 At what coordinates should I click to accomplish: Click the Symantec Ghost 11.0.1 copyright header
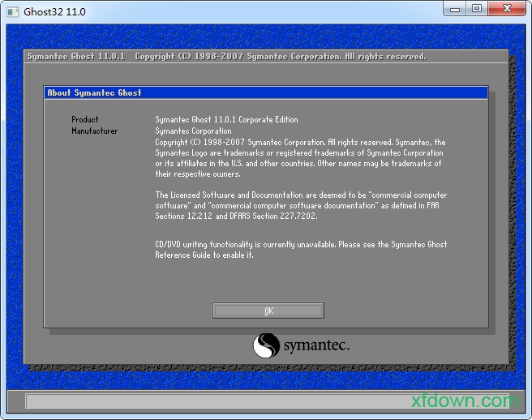click(x=227, y=57)
